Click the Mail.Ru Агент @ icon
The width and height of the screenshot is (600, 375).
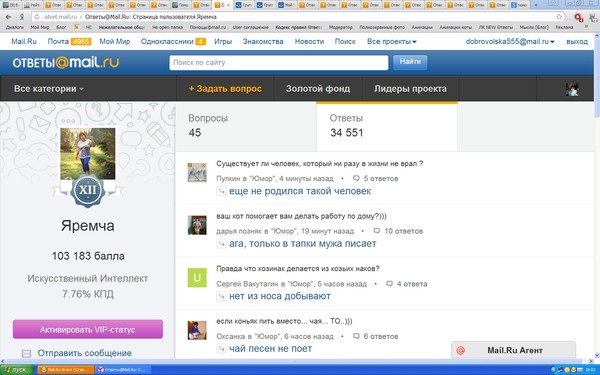(x=461, y=351)
